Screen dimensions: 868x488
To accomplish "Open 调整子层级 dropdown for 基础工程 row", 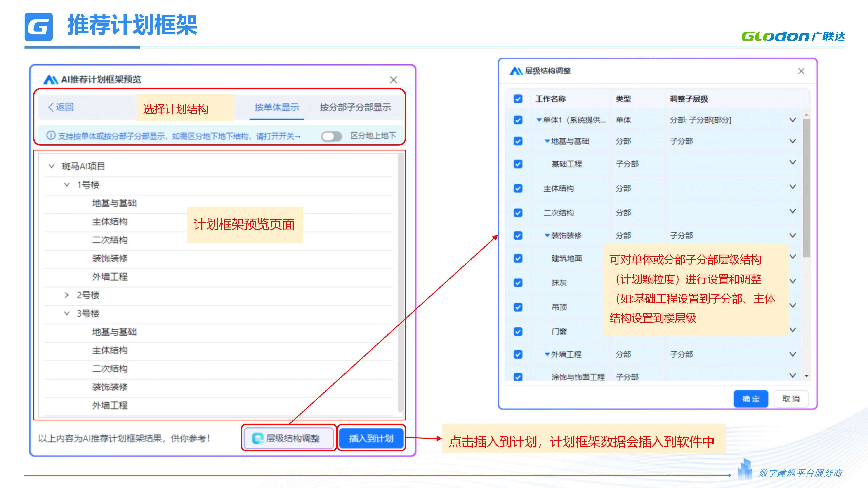I will (x=793, y=162).
